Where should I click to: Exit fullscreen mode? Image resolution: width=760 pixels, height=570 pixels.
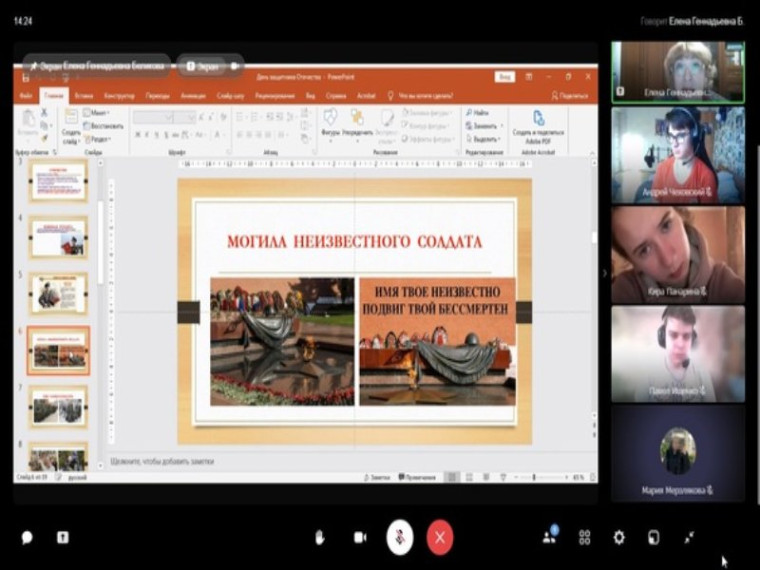point(689,537)
